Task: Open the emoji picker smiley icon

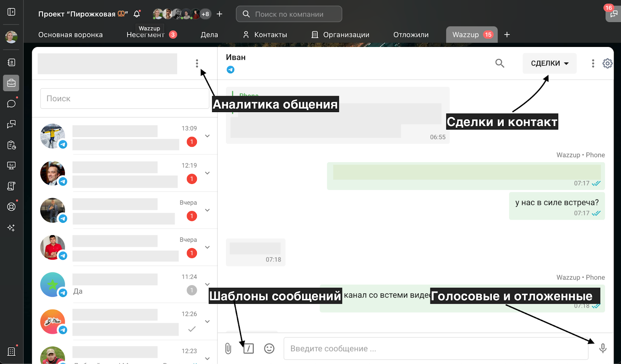Action: (269, 348)
